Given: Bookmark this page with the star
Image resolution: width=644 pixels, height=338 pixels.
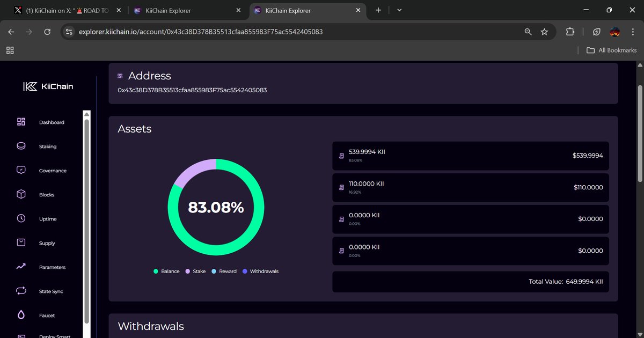Looking at the screenshot, I should pyautogui.click(x=544, y=32).
